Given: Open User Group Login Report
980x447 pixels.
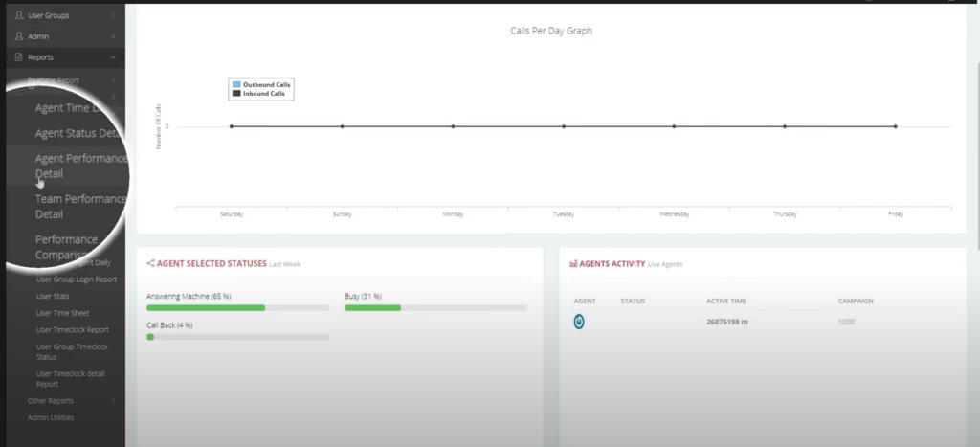Looking at the screenshot, I should 77,279.
